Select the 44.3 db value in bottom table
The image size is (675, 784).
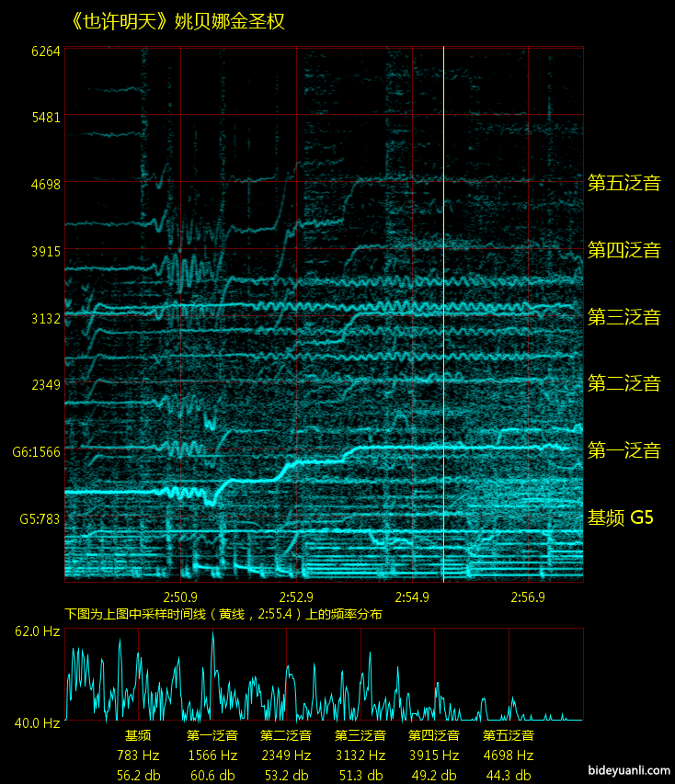pyautogui.click(x=508, y=774)
